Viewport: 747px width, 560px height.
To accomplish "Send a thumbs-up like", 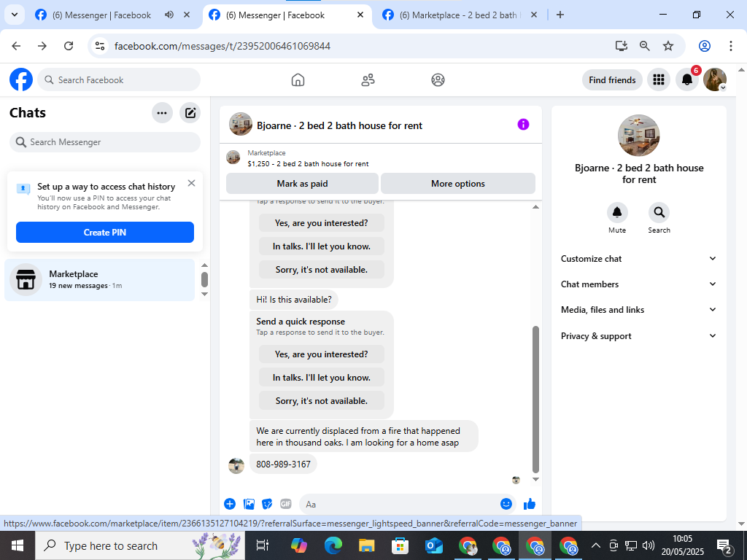I will [530, 504].
